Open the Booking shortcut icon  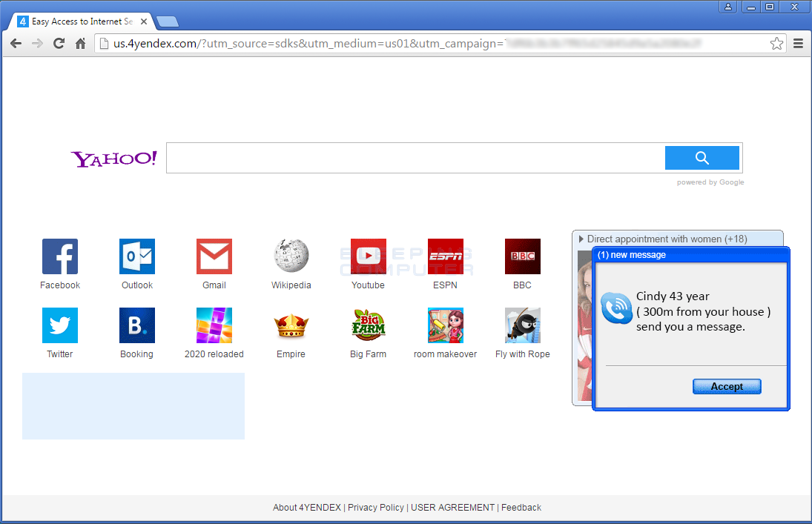pos(137,325)
